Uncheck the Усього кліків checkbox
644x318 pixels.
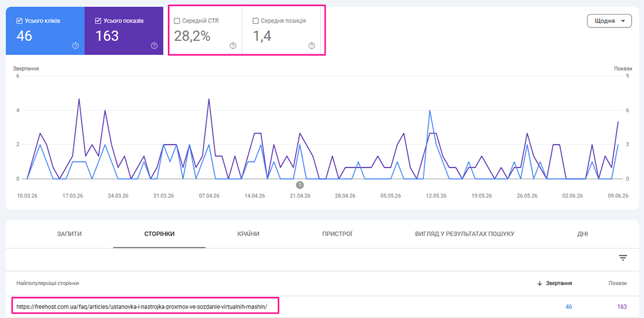(x=19, y=21)
